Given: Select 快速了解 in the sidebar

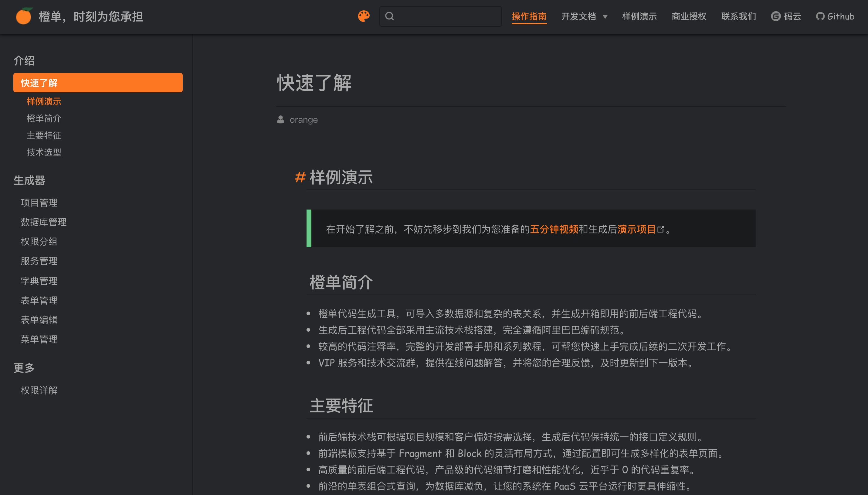Looking at the screenshot, I should point(98,83).
